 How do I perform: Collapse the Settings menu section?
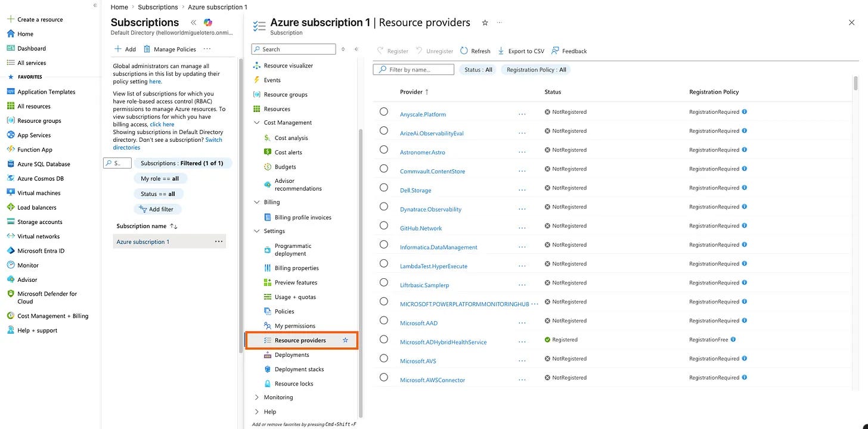(257, 231)
